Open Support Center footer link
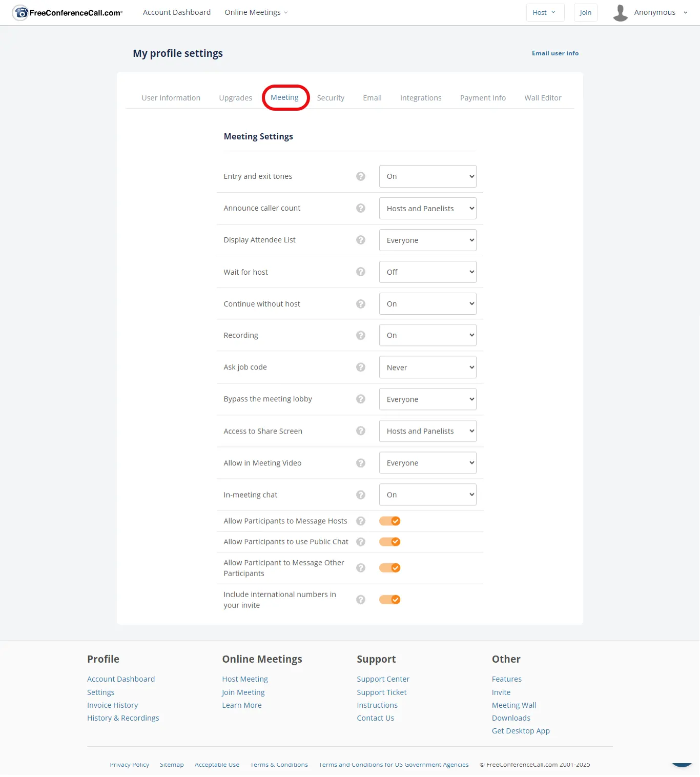 coord(383,679)
